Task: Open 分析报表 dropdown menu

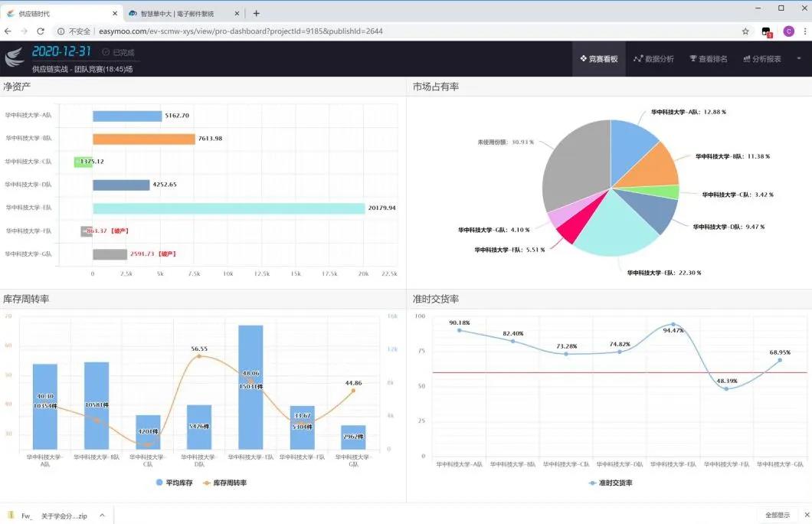Action: tap(761, 59)
